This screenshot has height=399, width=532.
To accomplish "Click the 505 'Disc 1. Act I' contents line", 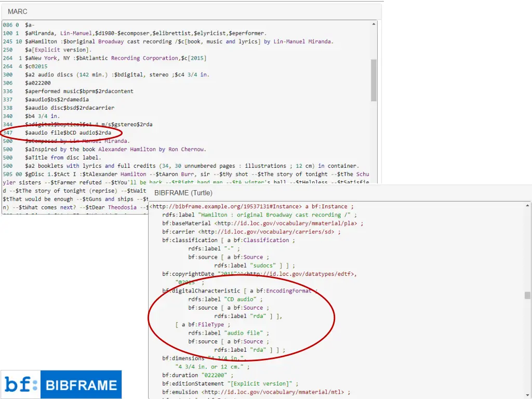I will pos(186,175).
